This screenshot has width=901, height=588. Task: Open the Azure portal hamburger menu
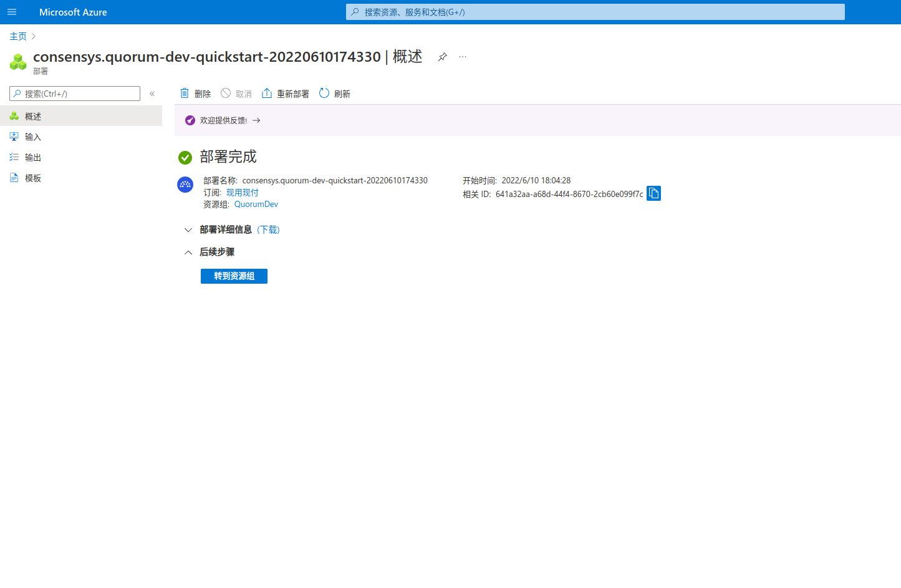(x=12, y=12)
